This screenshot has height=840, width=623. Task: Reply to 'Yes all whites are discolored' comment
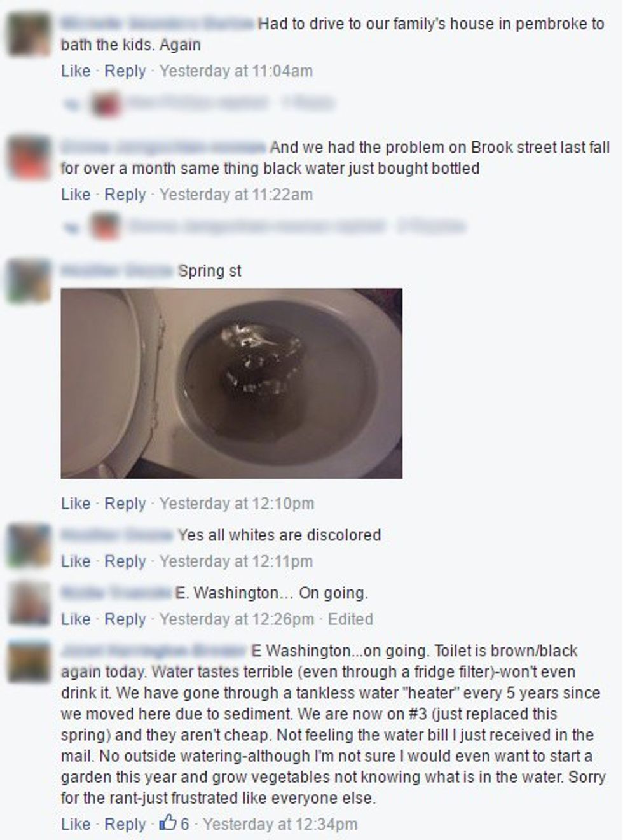coord(125,561)
